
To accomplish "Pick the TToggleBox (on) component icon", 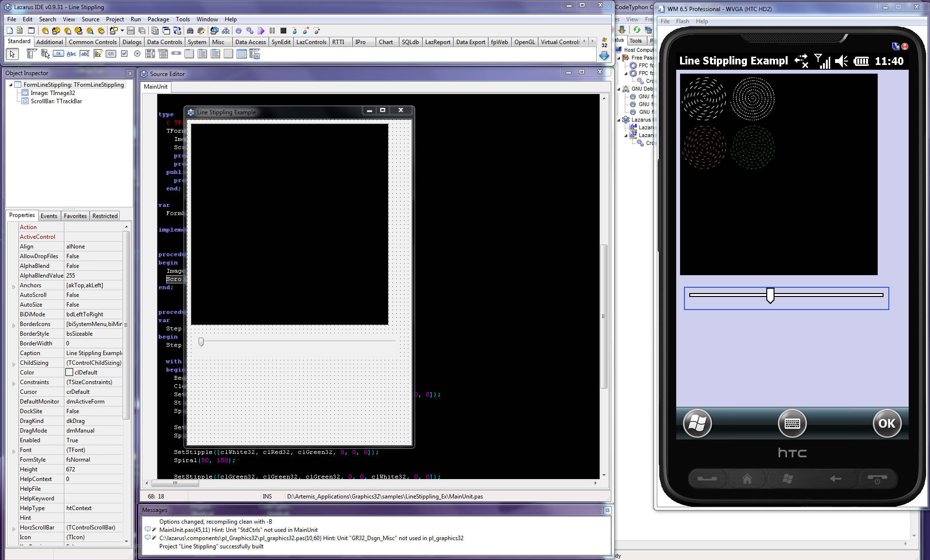I will [111, 54].
